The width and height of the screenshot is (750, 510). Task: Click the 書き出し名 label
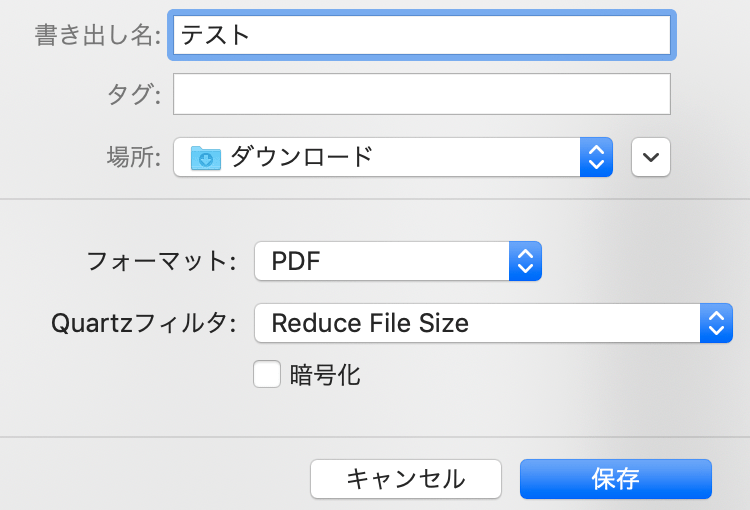click(x=98, y=34)
